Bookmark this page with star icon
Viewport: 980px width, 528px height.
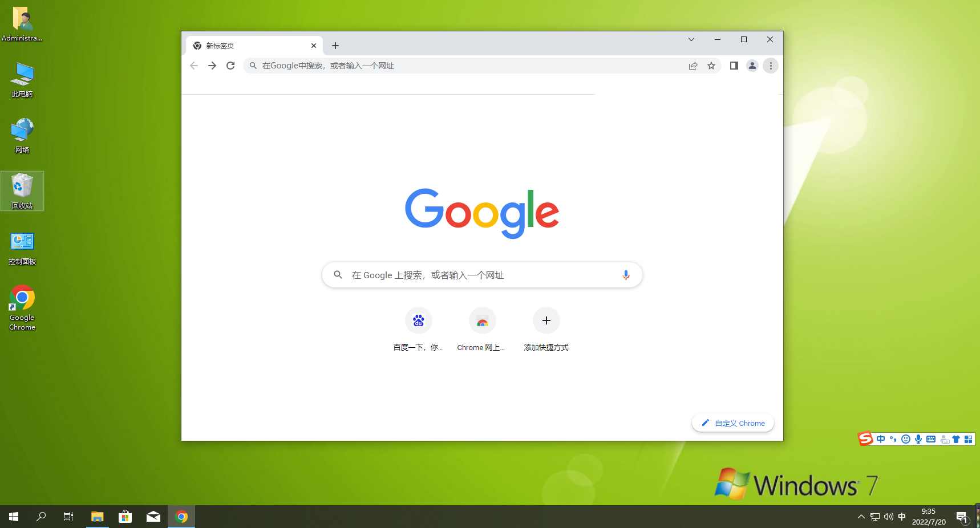[711, 66]
